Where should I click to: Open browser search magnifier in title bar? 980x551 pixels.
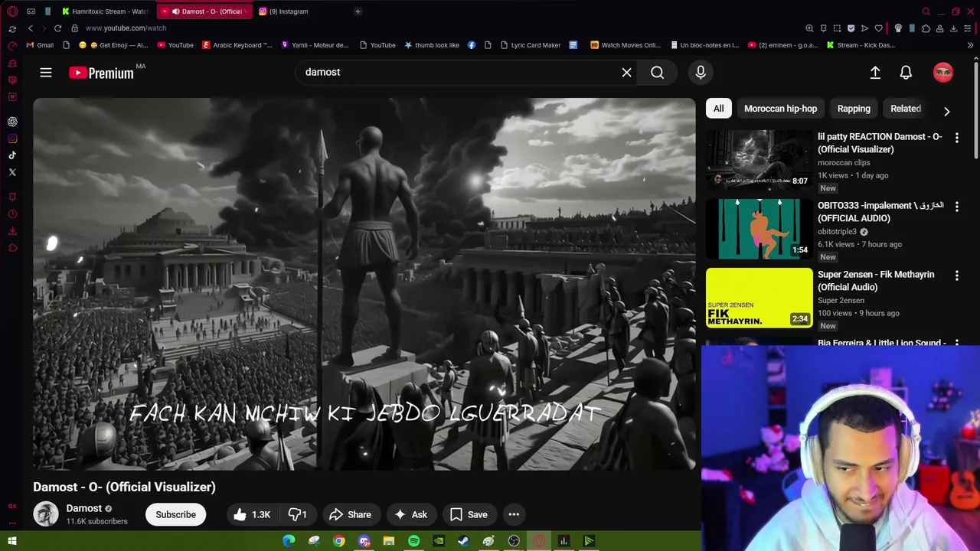[x=926, y=11]
